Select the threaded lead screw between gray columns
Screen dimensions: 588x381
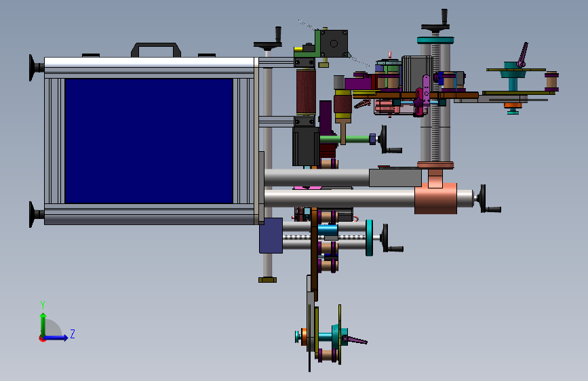[x=435, y=103]
